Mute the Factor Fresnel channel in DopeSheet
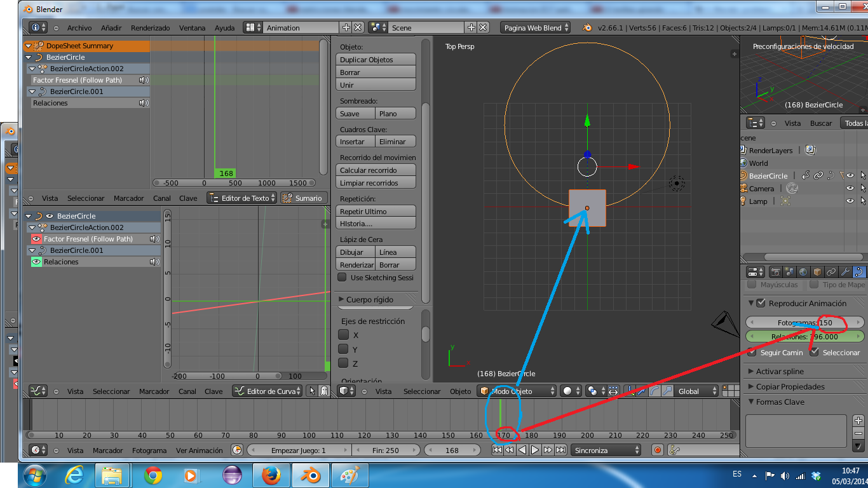The image size is (868, 488). coord(144,80)
